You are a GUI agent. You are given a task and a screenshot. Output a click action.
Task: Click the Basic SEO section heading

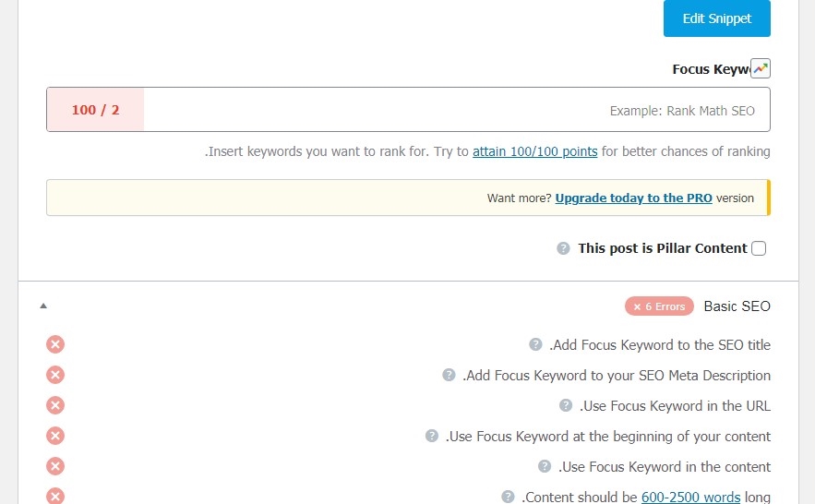coord(737,306)
